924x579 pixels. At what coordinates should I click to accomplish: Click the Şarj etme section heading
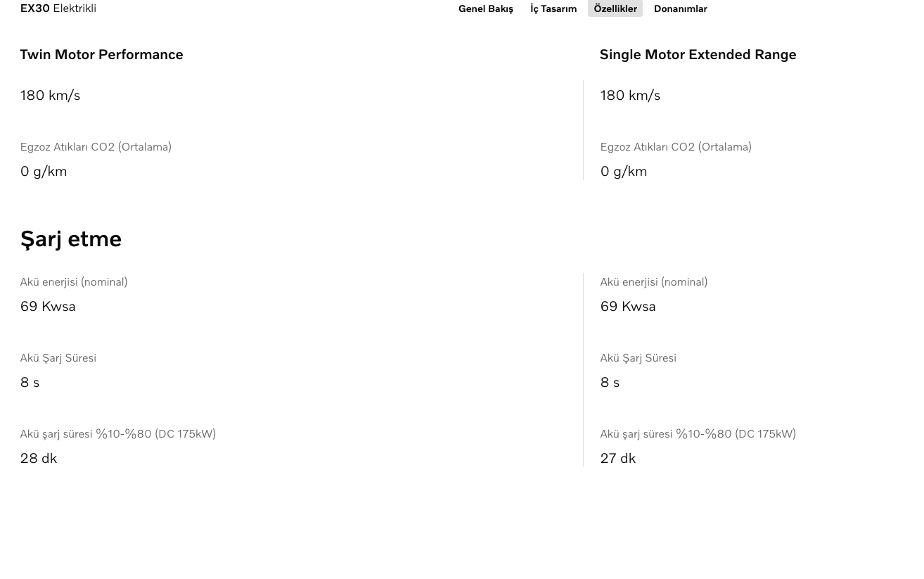tap(71, 238)
